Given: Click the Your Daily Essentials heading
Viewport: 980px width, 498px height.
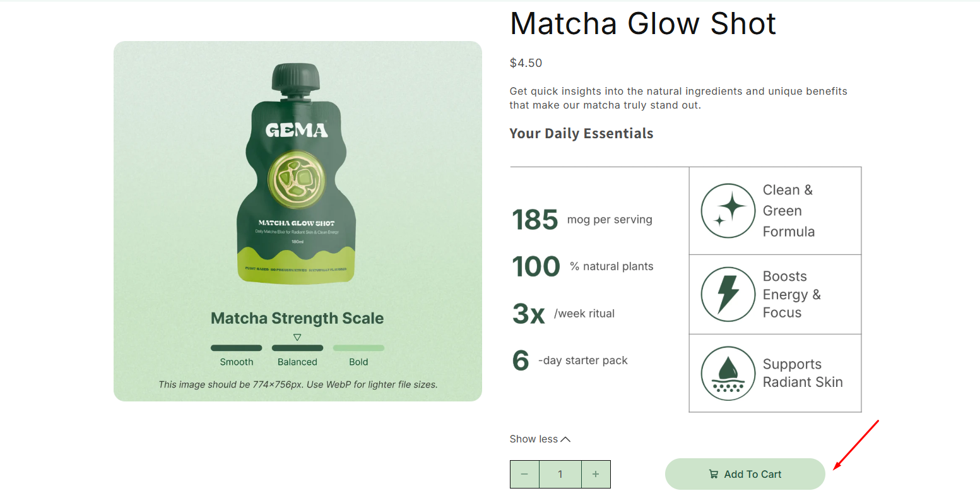Looking at the screenshot, I should click(581, 134).
